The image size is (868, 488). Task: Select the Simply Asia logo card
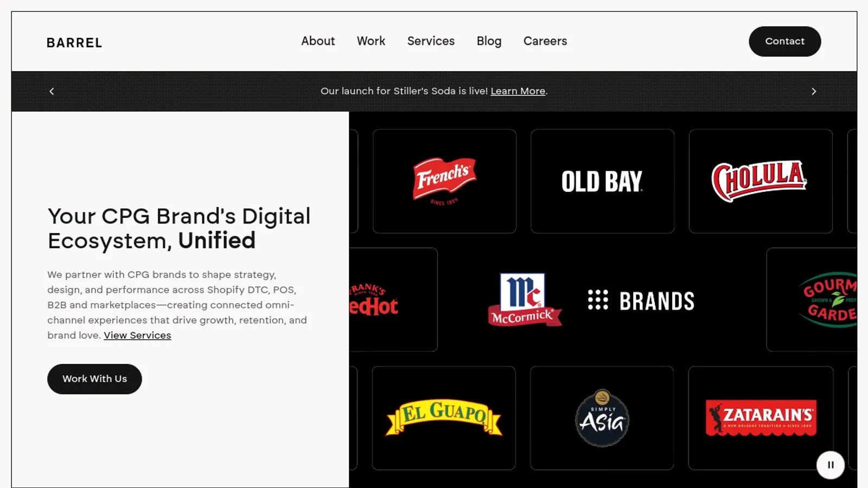coord(602,418)
